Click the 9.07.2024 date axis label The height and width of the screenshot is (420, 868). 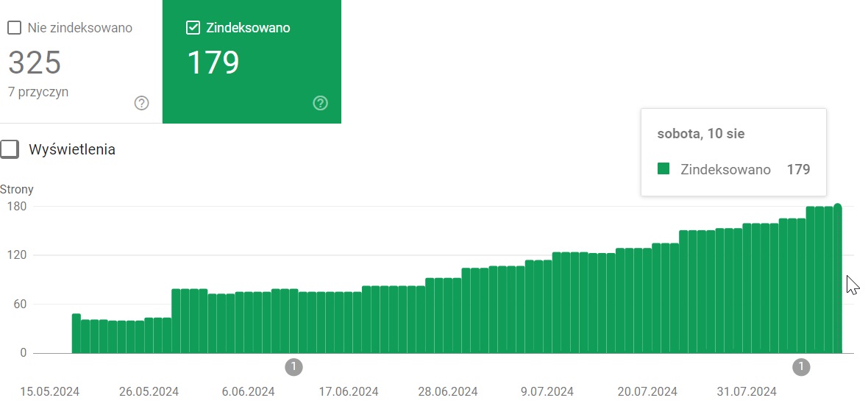tap(547, 391)
